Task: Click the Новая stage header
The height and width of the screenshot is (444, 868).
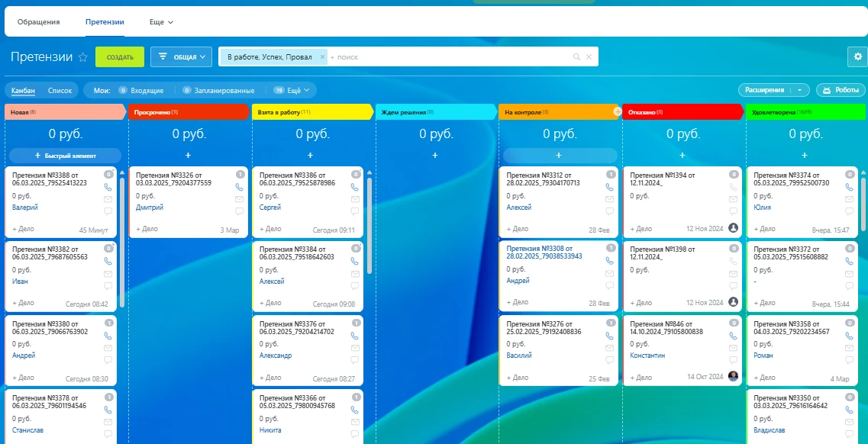Action: (x=66, y=111)
